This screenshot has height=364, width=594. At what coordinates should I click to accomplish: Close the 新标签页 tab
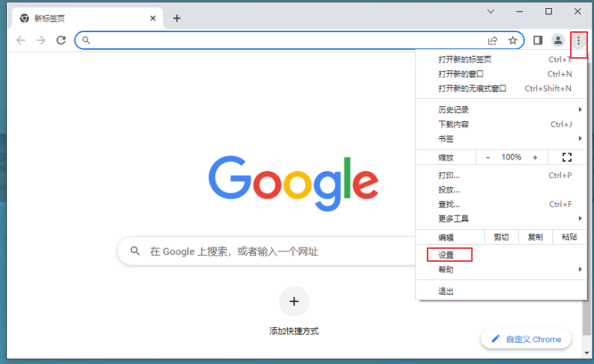coord(153,18)
